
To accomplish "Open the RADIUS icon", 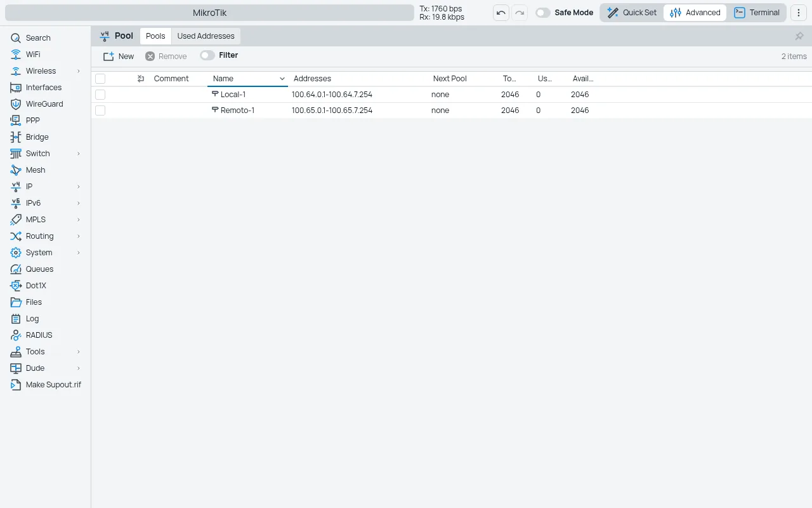I will [16, 335].
